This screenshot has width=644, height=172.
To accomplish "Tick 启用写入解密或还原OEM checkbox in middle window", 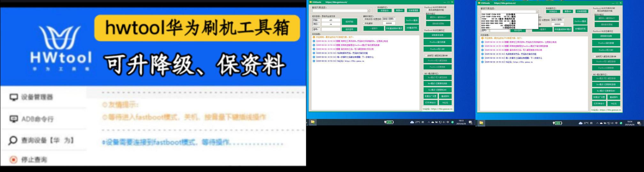I will [425, 55].
